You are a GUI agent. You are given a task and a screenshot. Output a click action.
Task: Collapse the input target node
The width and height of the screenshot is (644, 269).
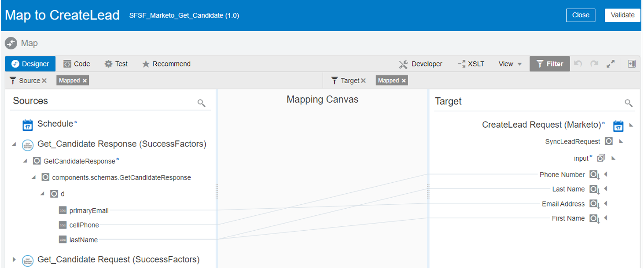tap(613, 158)
